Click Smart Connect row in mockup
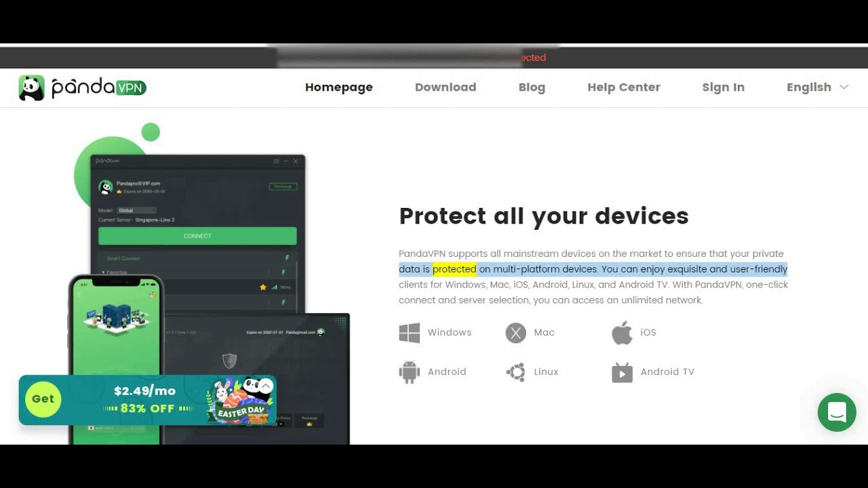868x488 pixels. click(197, 258)
